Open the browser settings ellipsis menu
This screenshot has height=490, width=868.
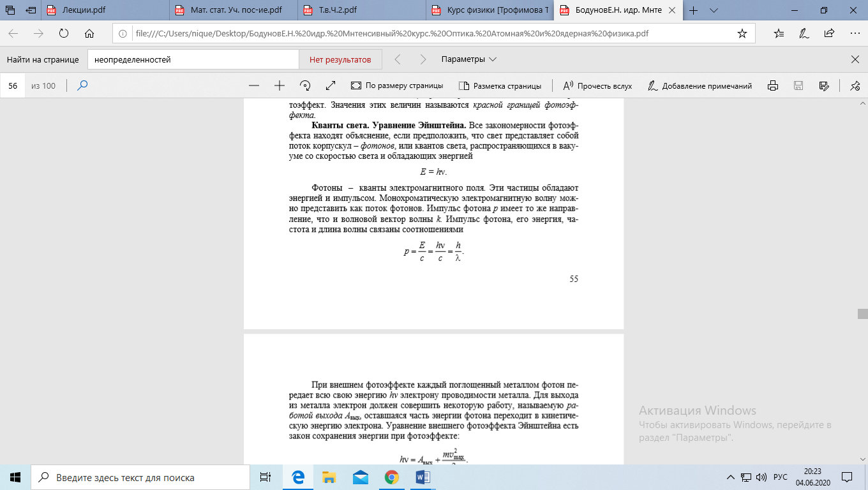[x=855, y=34]
